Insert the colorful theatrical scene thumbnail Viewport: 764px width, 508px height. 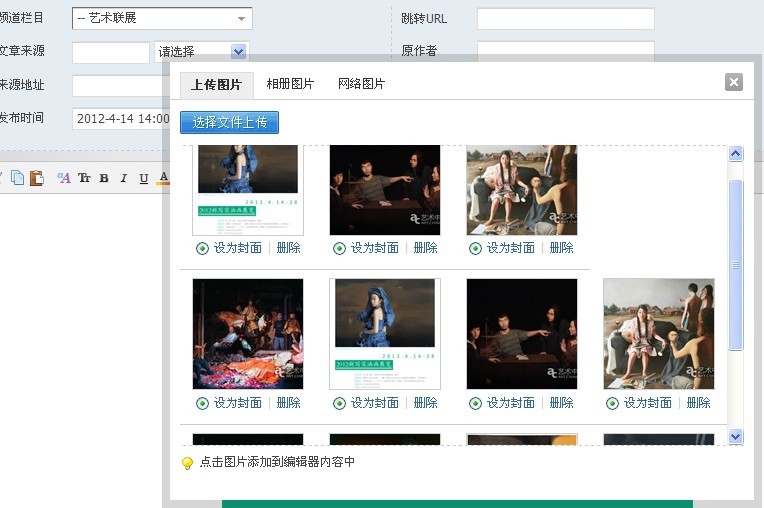click(248, 334)
